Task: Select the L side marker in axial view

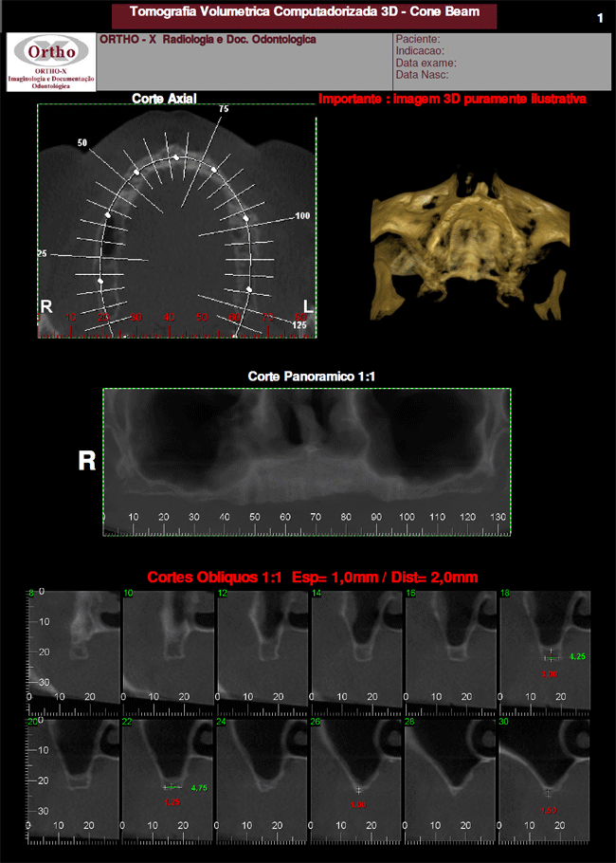Action: tap(306, 305)
